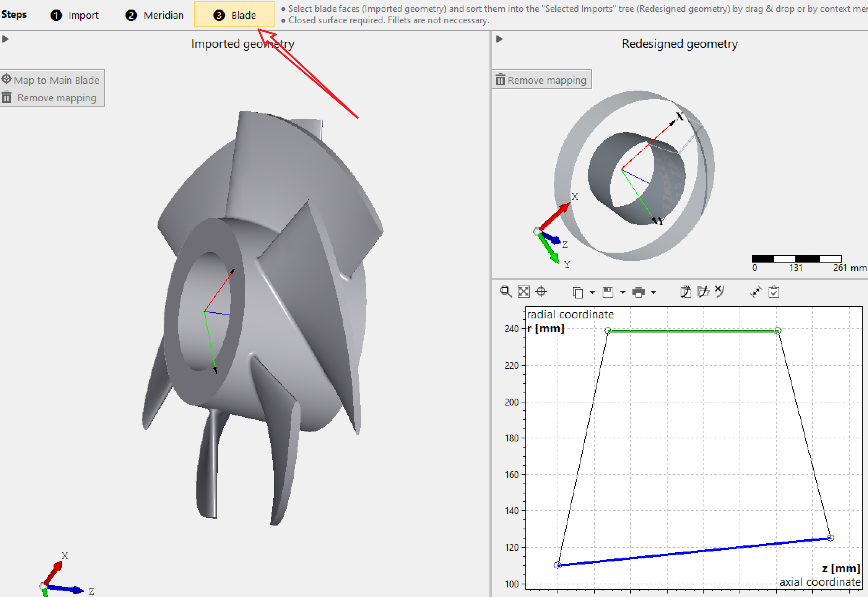
Task: Open the print options dropdown arrow
Action: pyautogui.click(x=653, y=292)
